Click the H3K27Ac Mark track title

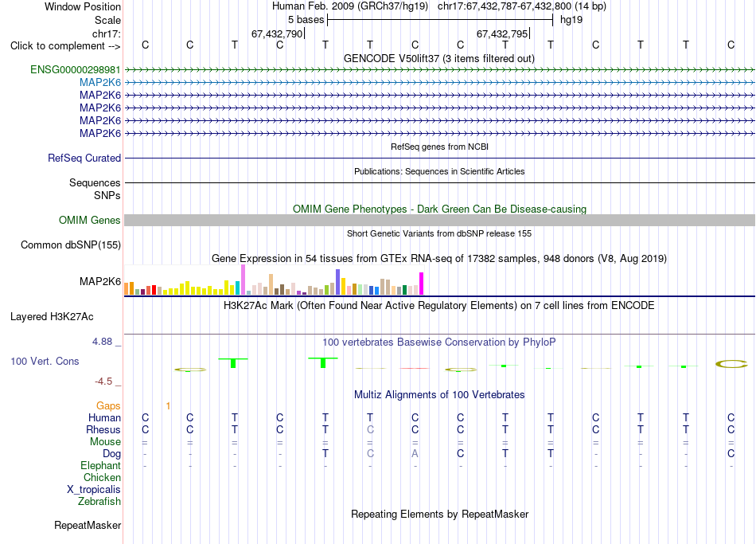pyautogui.click(x=439, y=306)
